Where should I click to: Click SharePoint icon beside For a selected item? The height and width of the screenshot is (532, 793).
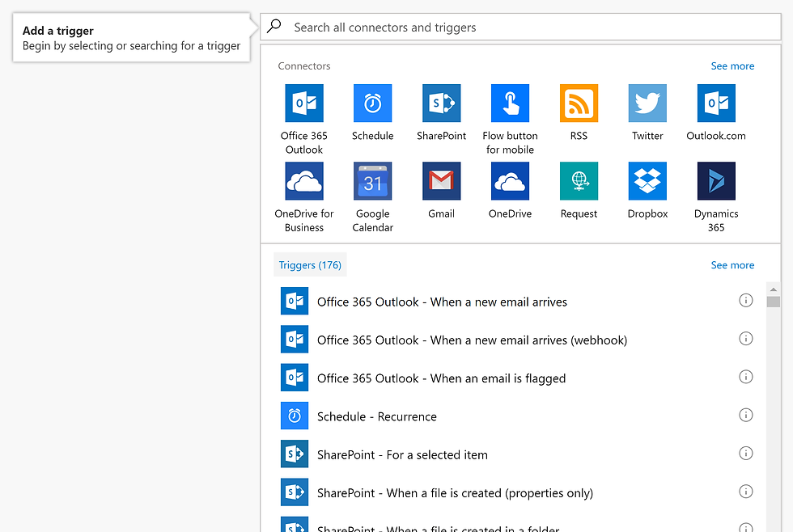[295, 454]
